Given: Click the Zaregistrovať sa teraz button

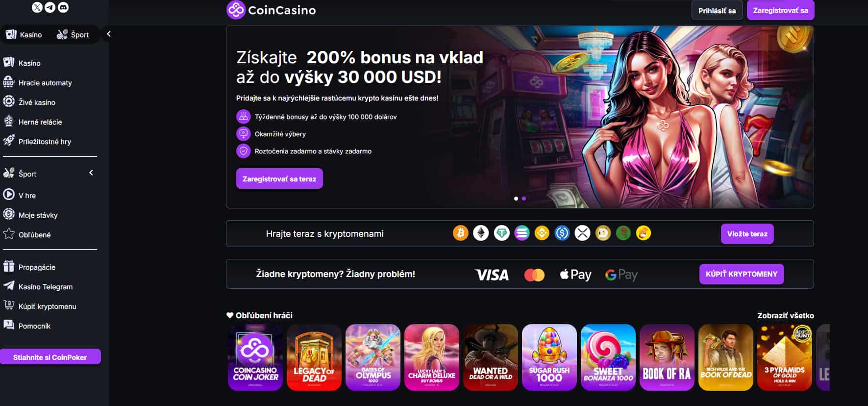Looking at the screenshot, I should point(279,179).
